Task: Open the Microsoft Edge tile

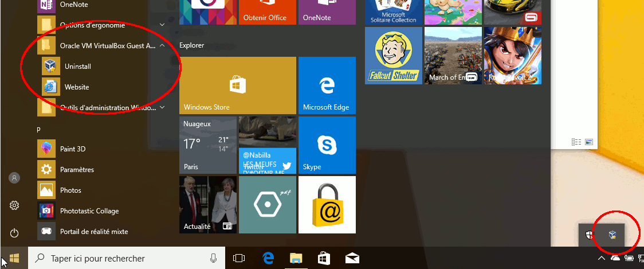Action: click(327, 85)
